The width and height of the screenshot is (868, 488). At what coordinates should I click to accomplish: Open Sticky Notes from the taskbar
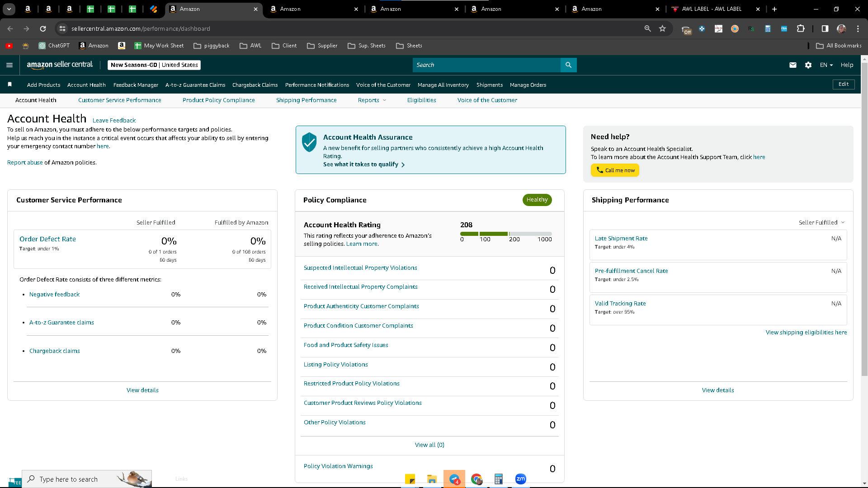click(410, 479)
